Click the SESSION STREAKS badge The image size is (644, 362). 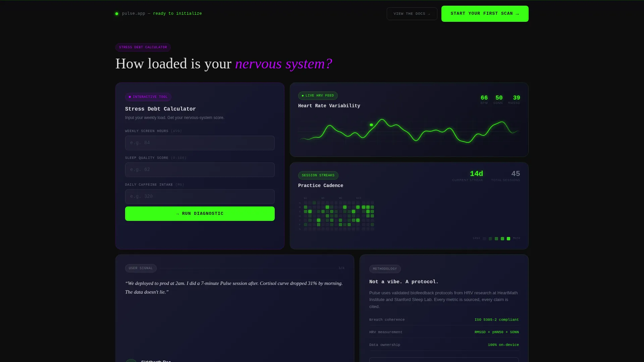[x=318, y=175]
